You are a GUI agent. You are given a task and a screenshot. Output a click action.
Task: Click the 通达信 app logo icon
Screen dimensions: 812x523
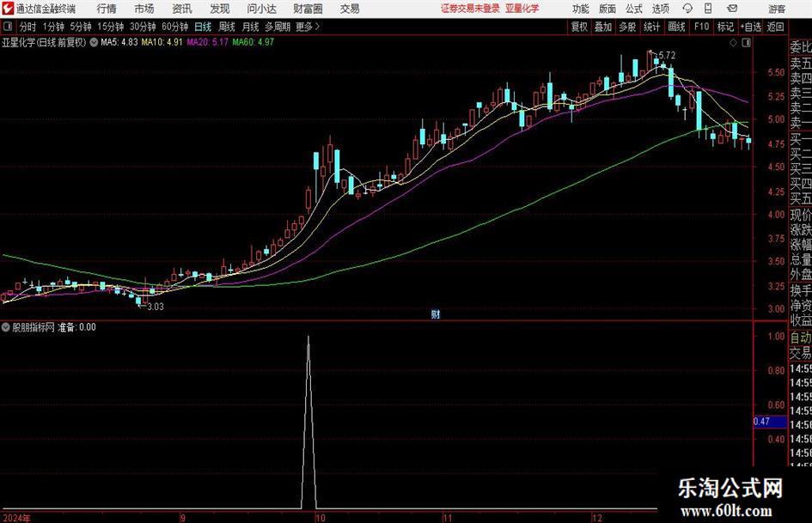[x=8, y=9]
